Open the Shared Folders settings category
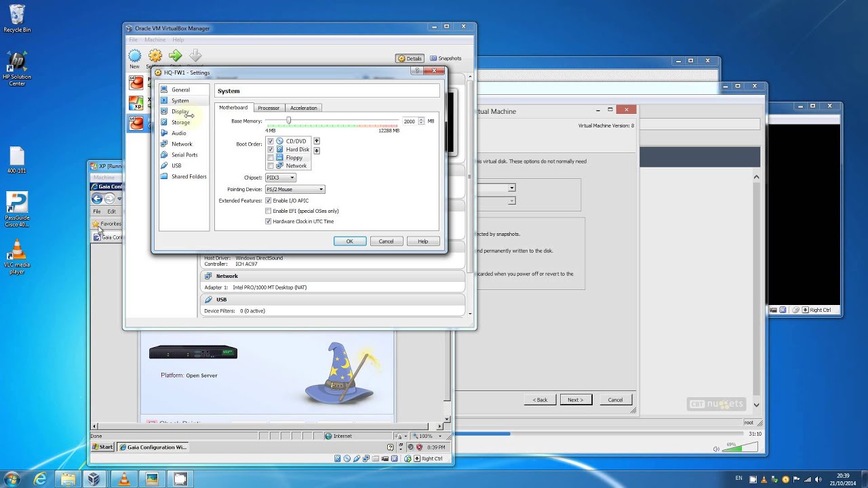The width and height of the screenshot is (868, 488). [184, 176]
